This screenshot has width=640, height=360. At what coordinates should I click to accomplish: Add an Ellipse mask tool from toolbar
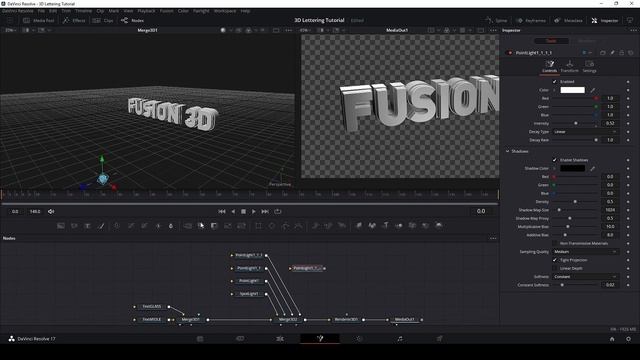pyautogui.click(x=272, y=226)
